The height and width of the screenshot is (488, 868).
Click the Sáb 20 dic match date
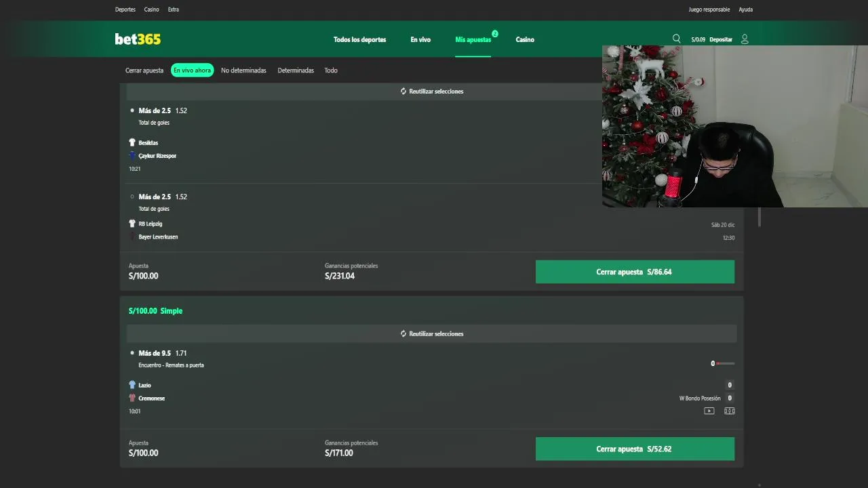(723, 225)
